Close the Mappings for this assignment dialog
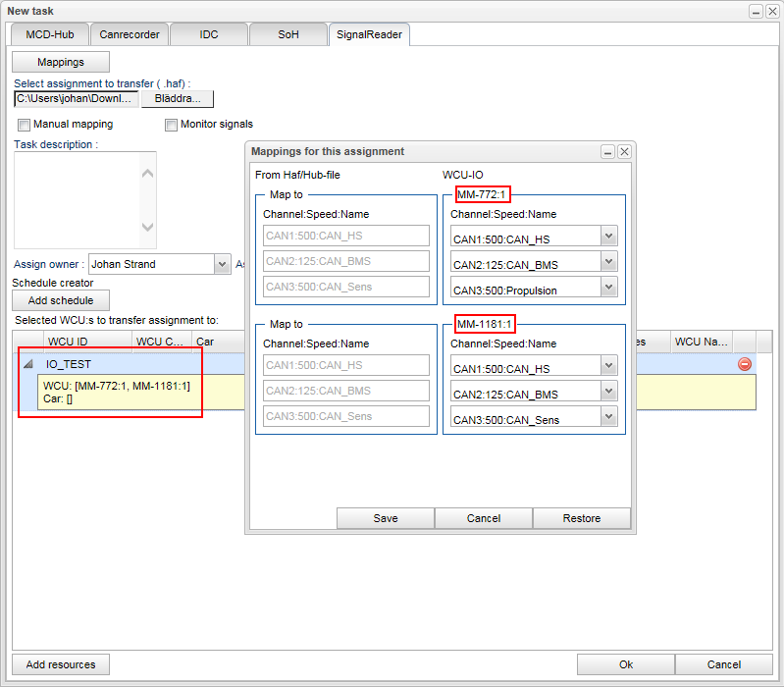784x687 pixels. click(x=624, y=152)
